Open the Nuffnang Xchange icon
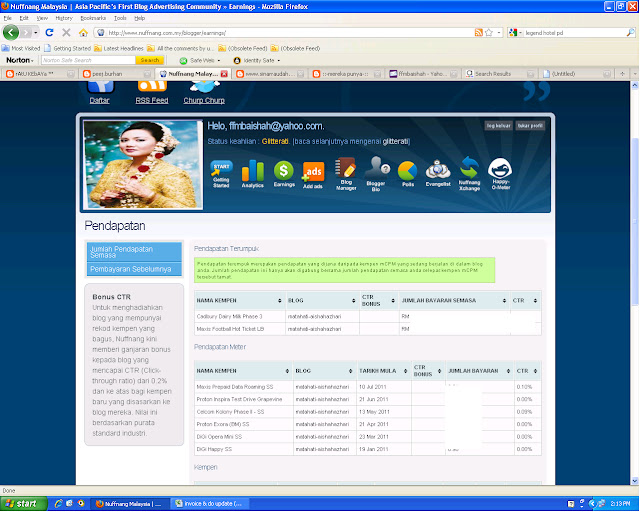The width and height of the screenshot is (640, 512). [469, 174]
